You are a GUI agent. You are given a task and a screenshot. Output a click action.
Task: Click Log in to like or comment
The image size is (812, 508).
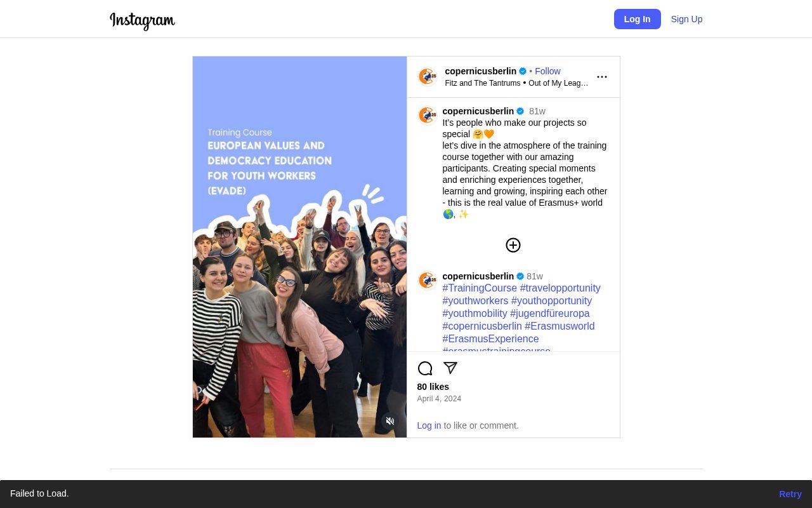click(429, 425)
